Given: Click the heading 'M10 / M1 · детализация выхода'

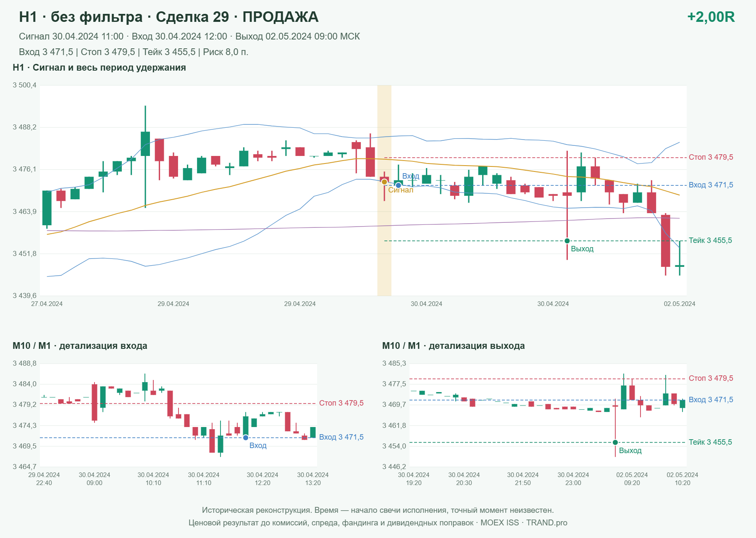Looking at the screenshot, I should [x=453, y=346].
